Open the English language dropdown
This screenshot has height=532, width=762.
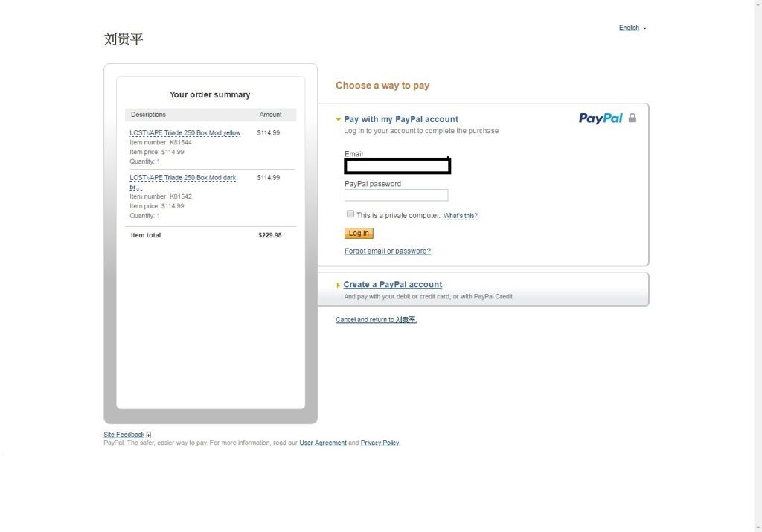(x=633, y=28)
